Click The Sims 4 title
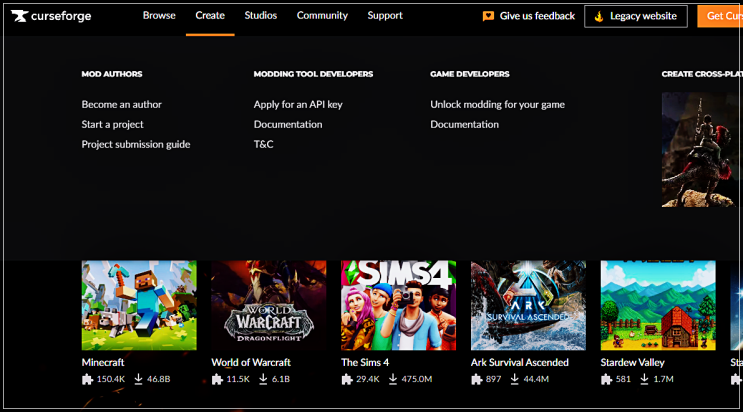 [x=365, y=362]
